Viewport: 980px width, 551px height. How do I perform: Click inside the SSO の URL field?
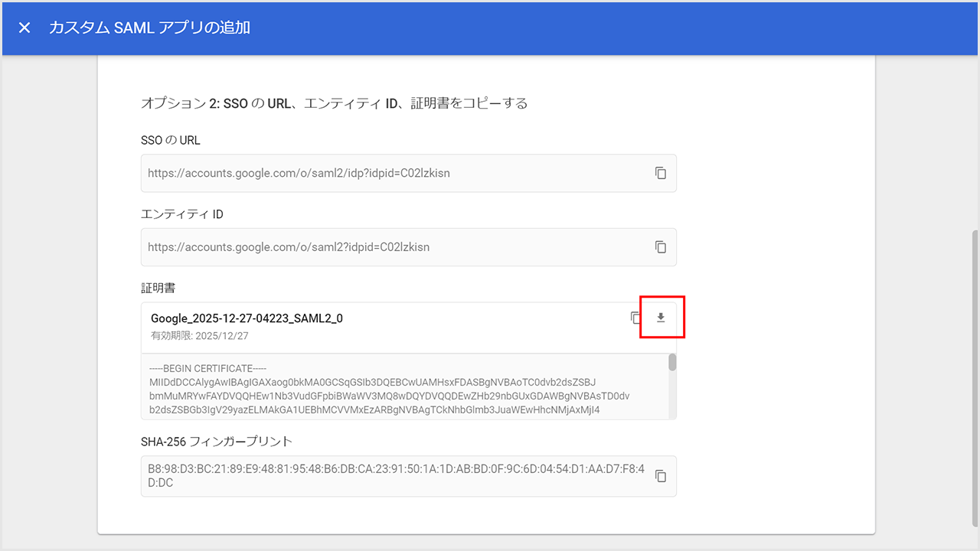pos(383,173)
